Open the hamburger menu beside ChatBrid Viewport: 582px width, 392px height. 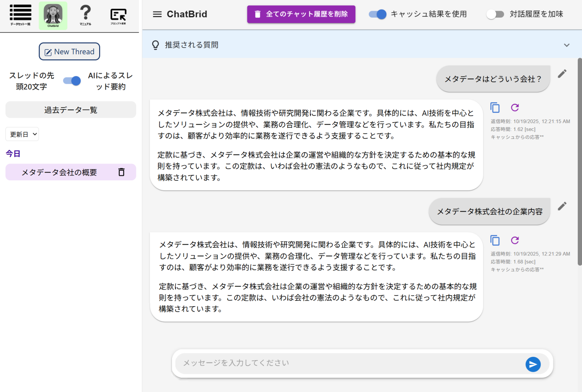coord(157,15)
